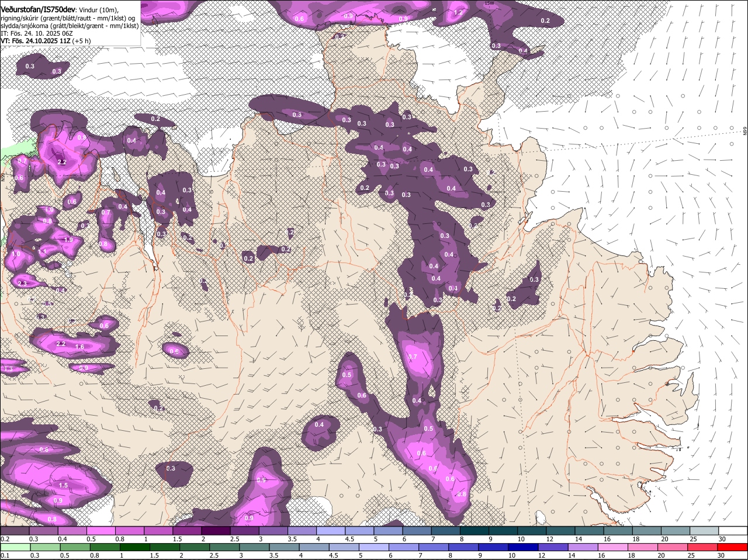Pick bottom legend row lavender swatch labelled 5
The height and width of the screenshot is (560, 748).
(374, 547)
